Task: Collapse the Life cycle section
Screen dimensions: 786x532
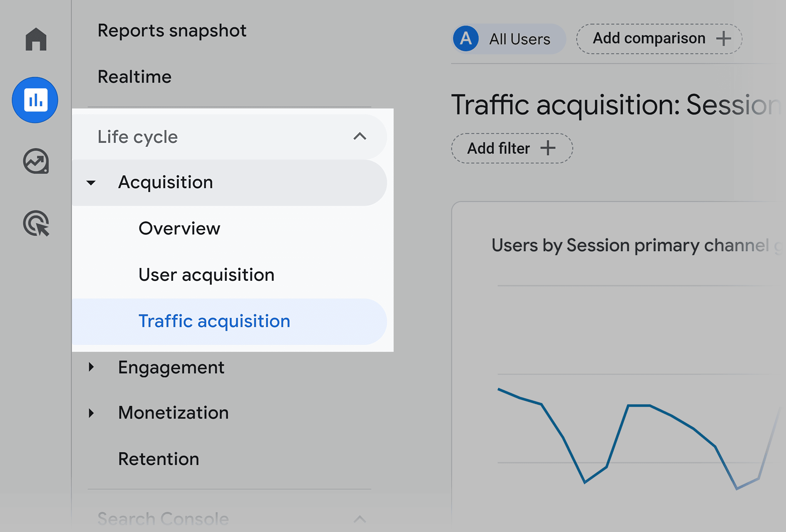Action: pyautogui.click(x=360, y=137)
